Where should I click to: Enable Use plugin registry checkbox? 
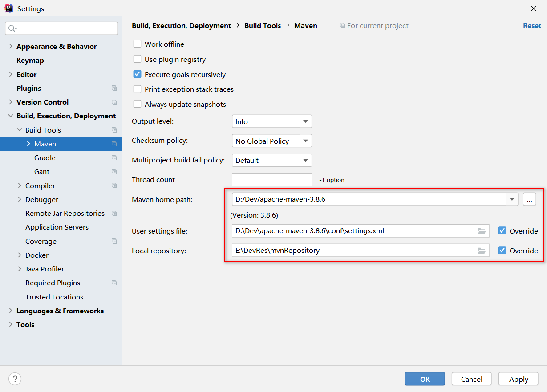pos(138,59)
